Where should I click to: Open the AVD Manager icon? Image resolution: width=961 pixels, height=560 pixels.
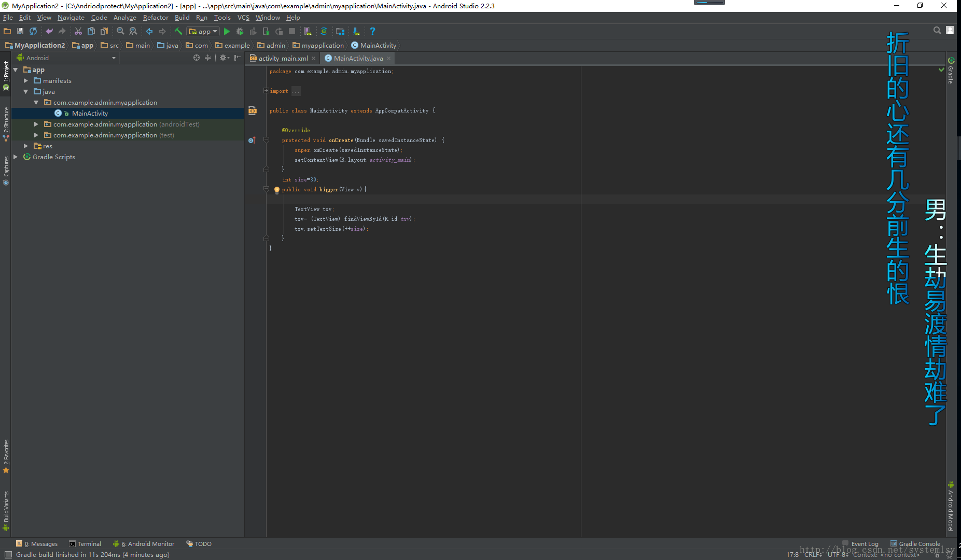coord(308,32)
